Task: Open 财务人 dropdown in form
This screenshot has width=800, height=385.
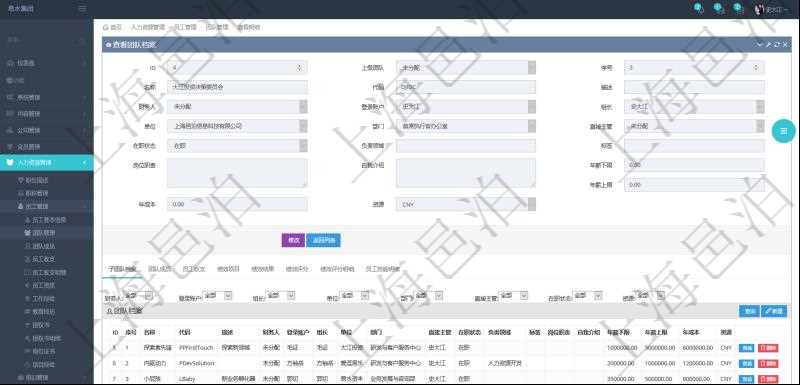Action: pyautogui.click(x=237, y=107)
